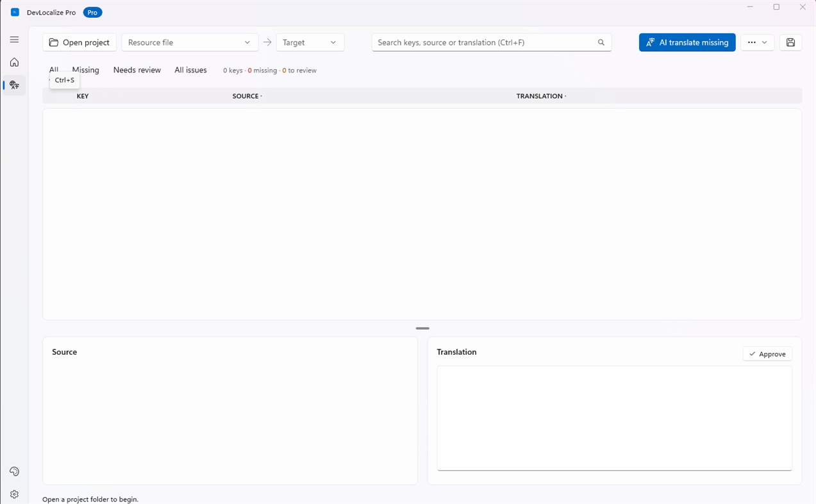Click the Pro badge in title bar
Viewport: 816px width, 504px height.
click(x=92, y=12)
